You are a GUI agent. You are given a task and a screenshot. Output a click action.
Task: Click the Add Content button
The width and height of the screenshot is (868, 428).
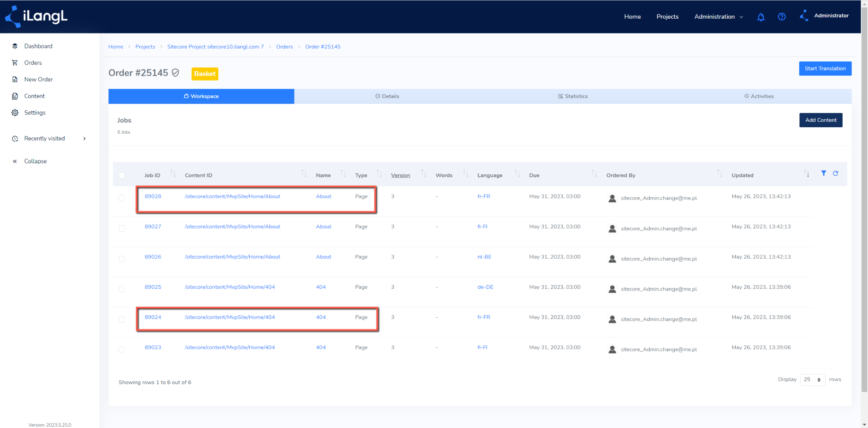pos(821,120)
